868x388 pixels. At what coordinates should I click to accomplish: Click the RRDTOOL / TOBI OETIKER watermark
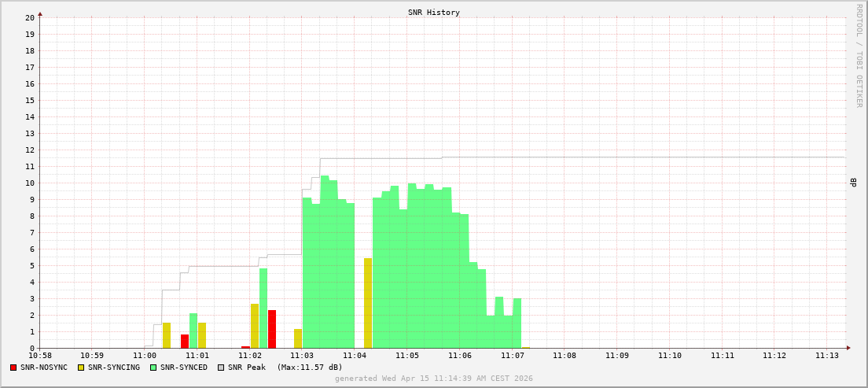coord(859,55)
